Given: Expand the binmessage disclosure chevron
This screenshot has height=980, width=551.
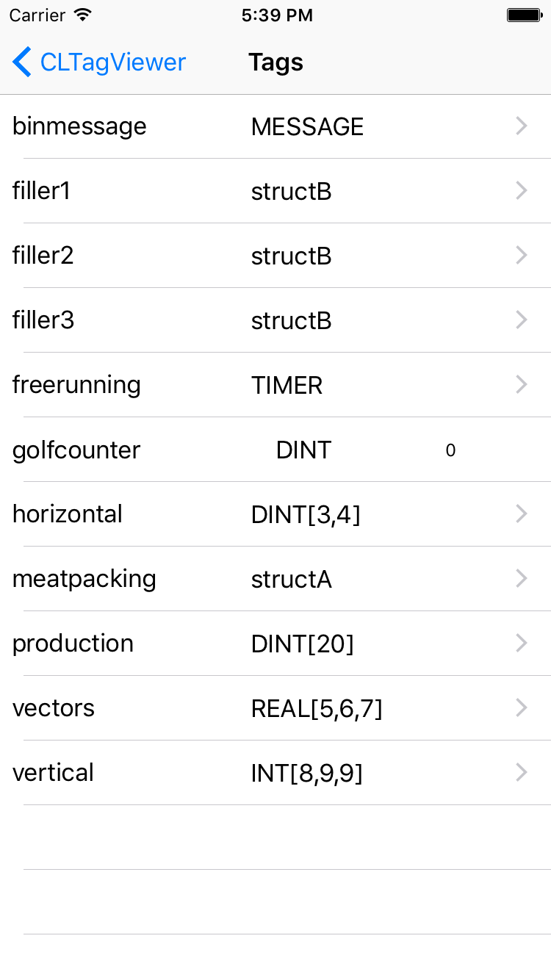Looking at the screenshot, I should [x=522, y=126].
